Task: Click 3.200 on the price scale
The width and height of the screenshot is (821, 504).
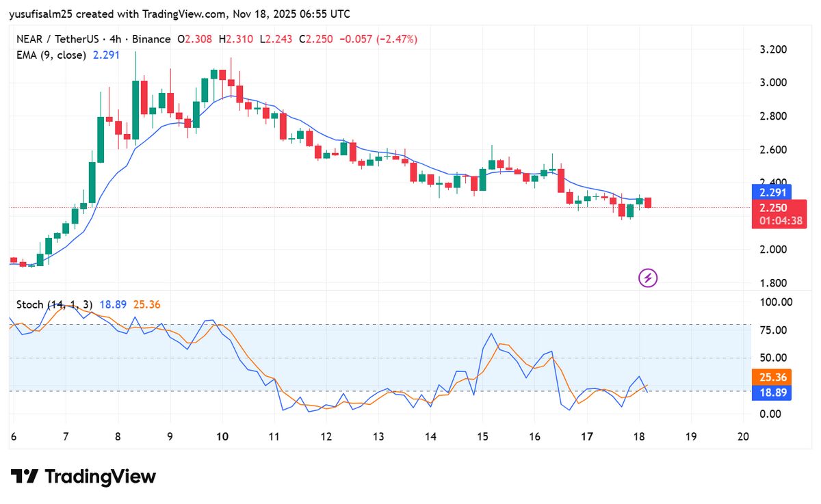Action: (773, 49)
